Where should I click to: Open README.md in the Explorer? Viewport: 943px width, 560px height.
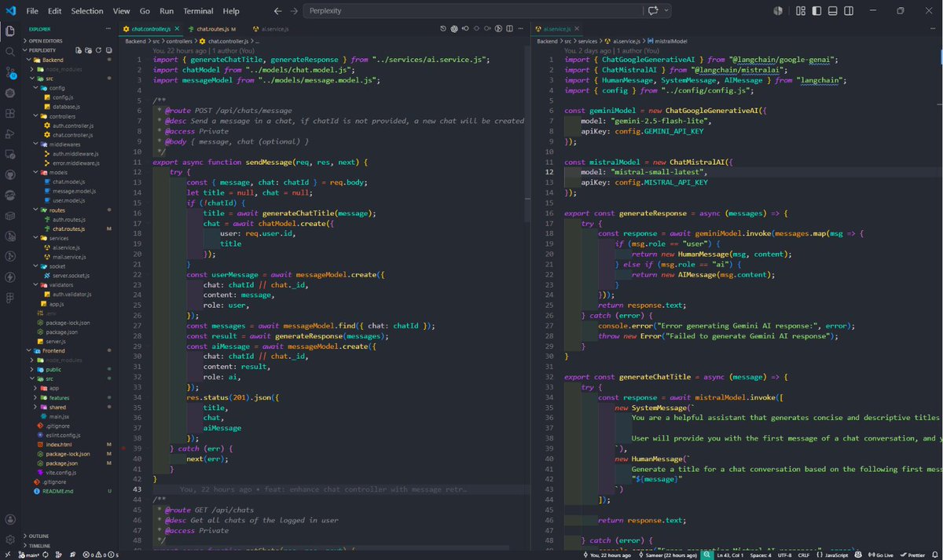[69, 491]
